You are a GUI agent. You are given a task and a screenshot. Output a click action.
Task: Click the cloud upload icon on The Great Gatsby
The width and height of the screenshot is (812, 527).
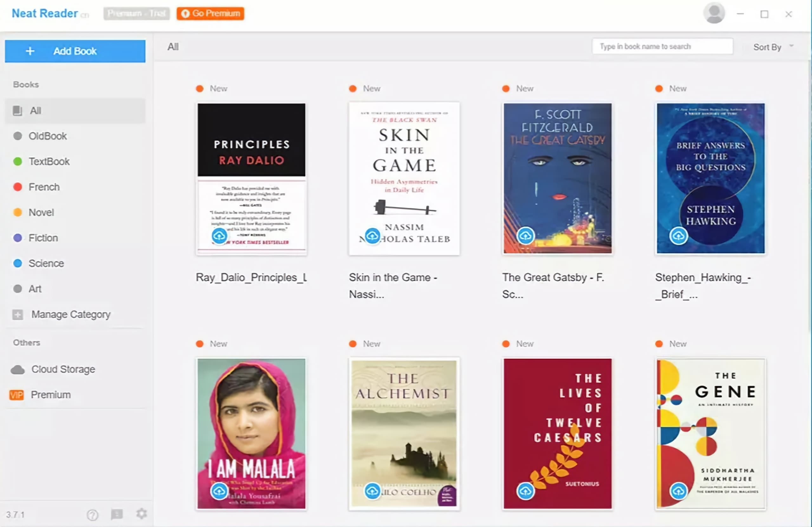point(525,235)
